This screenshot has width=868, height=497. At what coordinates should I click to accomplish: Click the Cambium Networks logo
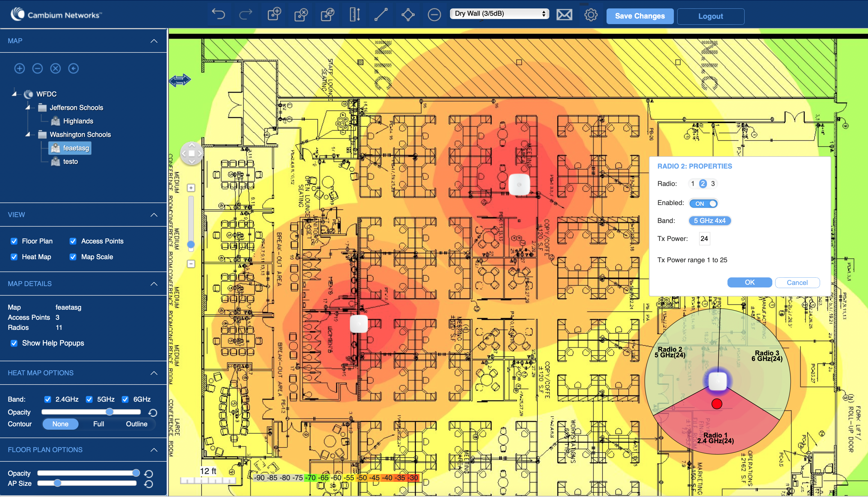coord(56,15)
